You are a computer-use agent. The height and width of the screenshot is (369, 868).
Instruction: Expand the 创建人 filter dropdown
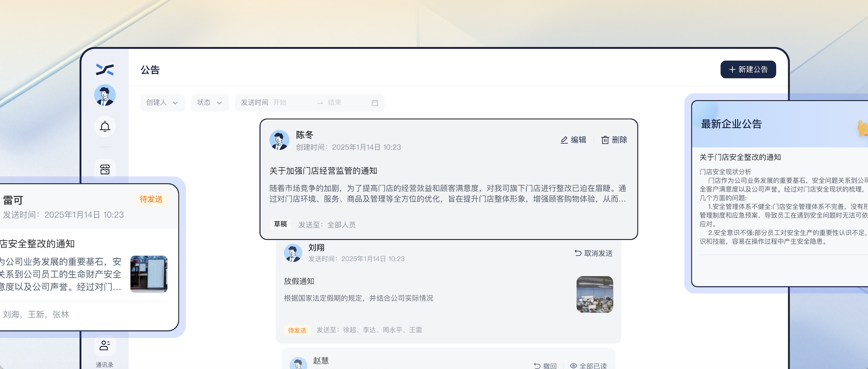click(x=162, y=102)
